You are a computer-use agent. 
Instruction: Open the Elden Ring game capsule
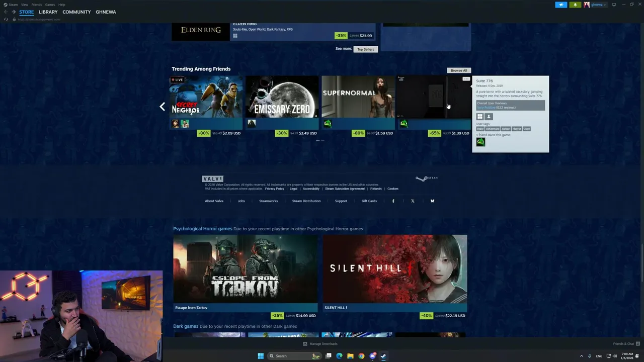pyautogui.click(x=201, y=31)
